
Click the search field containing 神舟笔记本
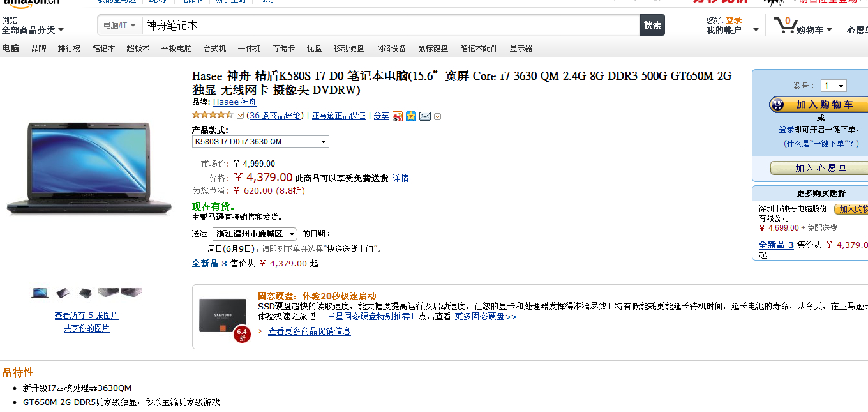coord(391,26)
